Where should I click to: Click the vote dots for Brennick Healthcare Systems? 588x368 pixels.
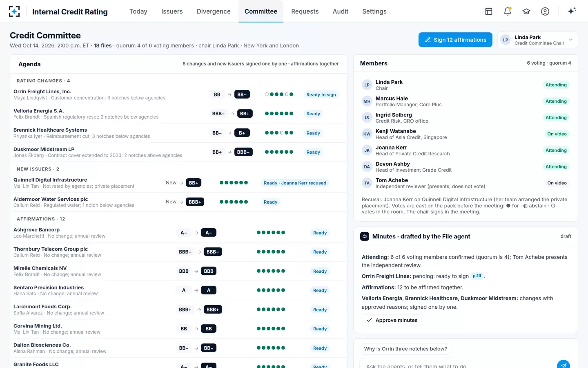tap(279, 133)
